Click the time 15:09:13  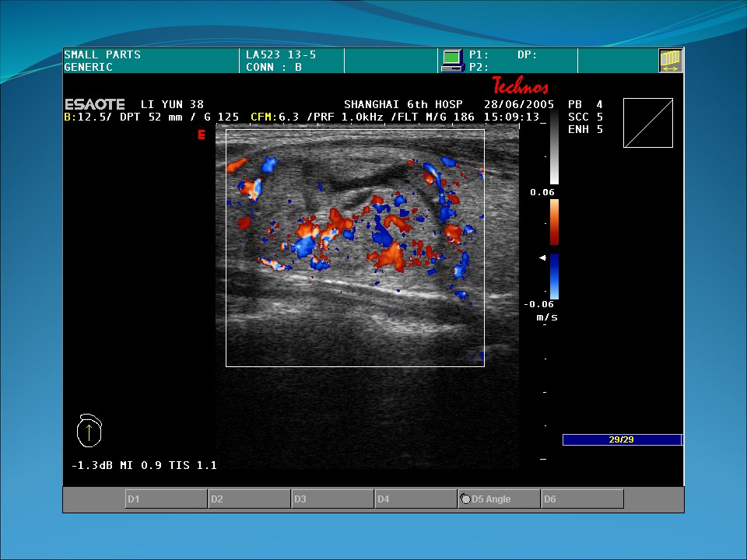tap(512, 117)
